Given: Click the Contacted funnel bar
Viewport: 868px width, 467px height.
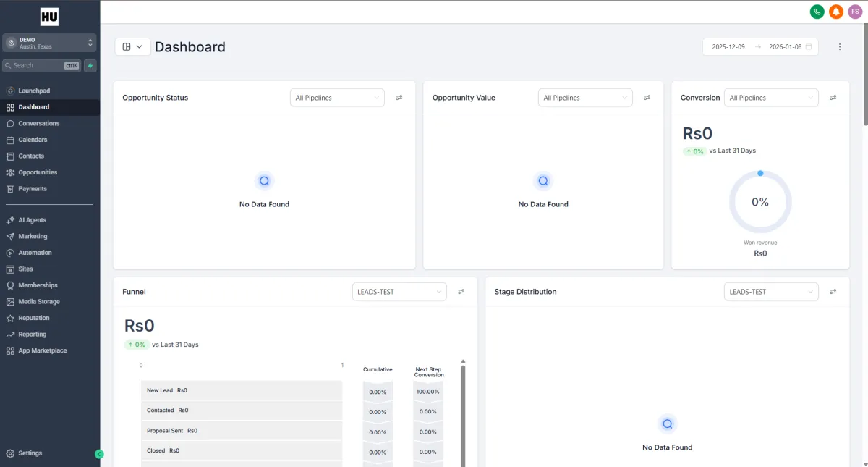Looking at the screenshot, I should 242,411.
